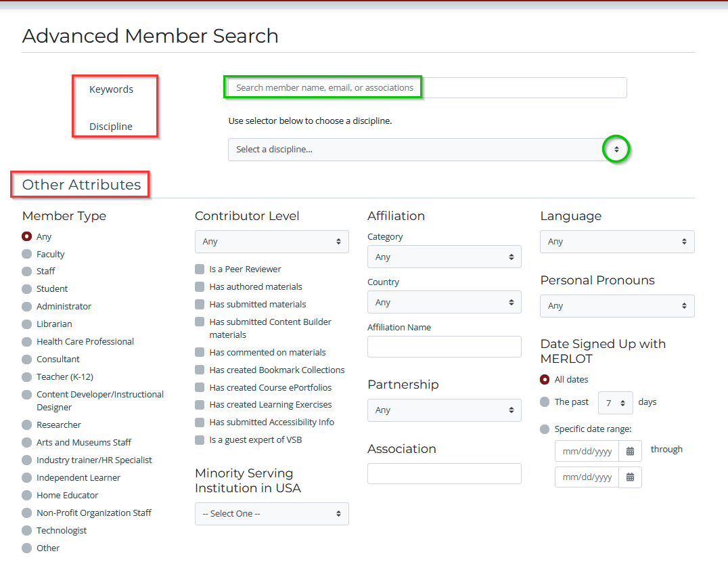
Task: Focus the Association input box
Action: pyautogui.click(x=444, y=474)
